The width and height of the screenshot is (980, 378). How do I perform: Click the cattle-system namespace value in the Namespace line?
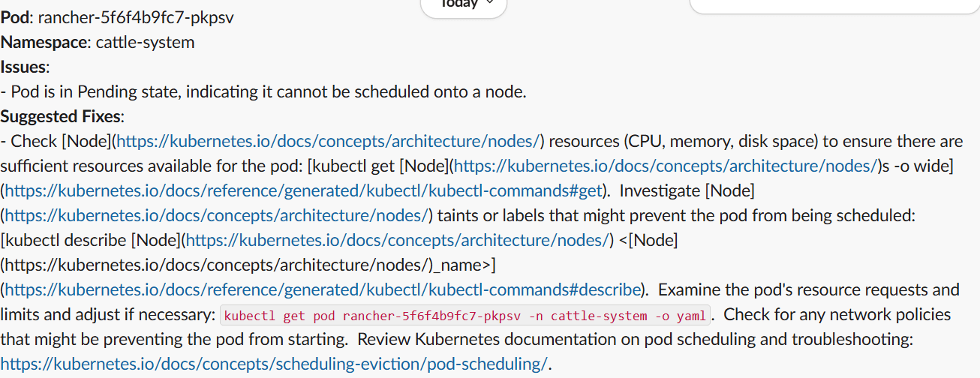(146, 42)
